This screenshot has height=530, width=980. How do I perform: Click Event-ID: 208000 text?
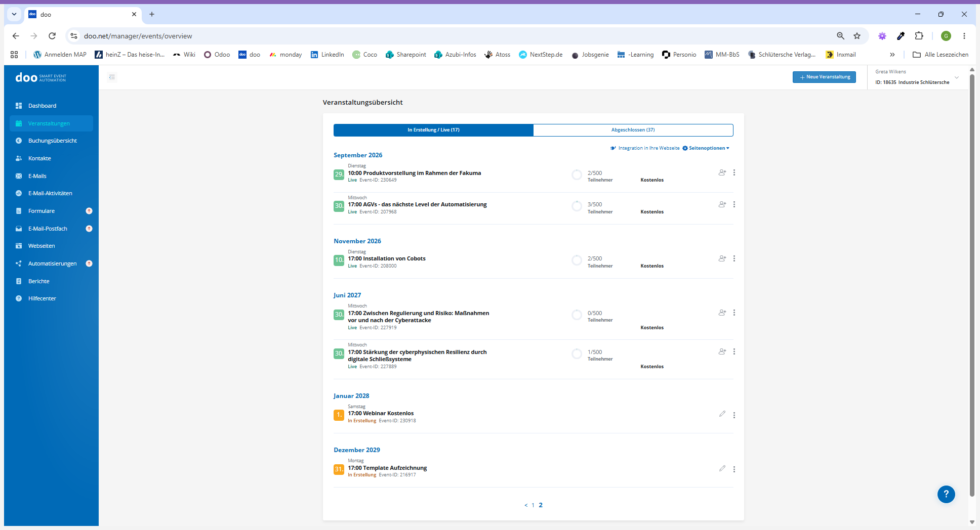(x=378, y=266)
